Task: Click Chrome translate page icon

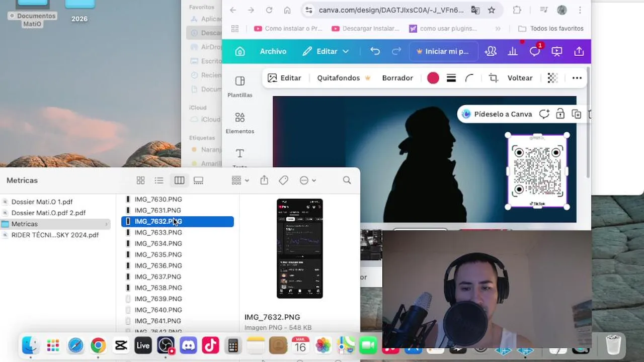Action: [475, 10]
